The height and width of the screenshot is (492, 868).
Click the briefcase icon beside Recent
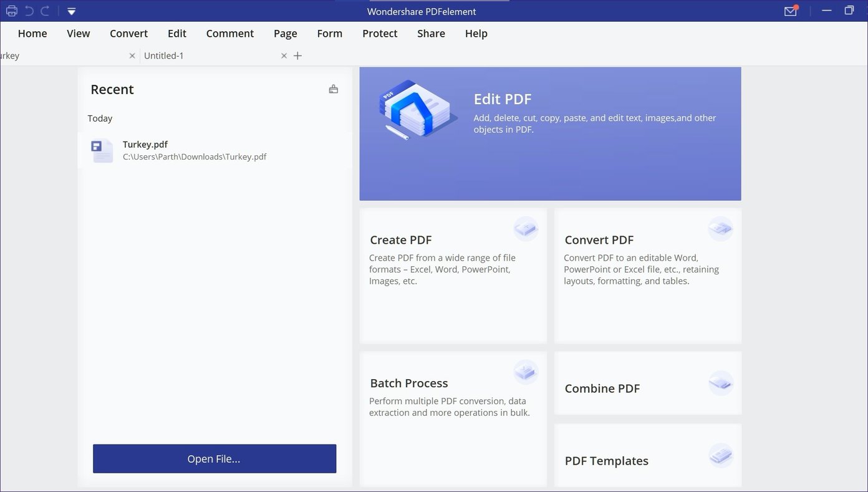[334, 89]
